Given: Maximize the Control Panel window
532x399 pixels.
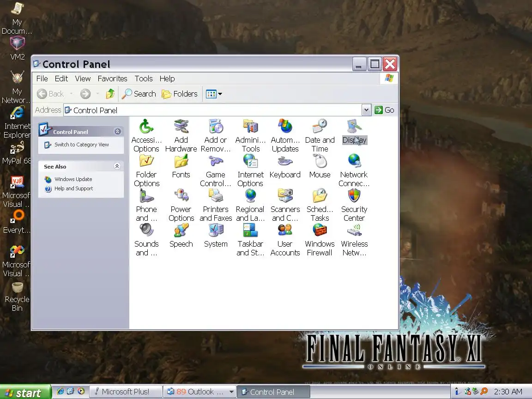Looking at the screenshot, I should pyautogui.click(x=375, y=64).
